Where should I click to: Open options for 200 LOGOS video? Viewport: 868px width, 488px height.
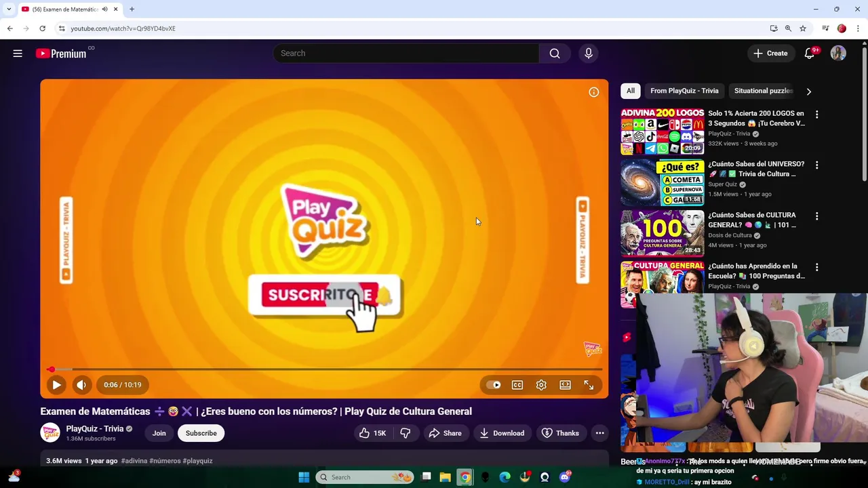[x=816, y=115]
